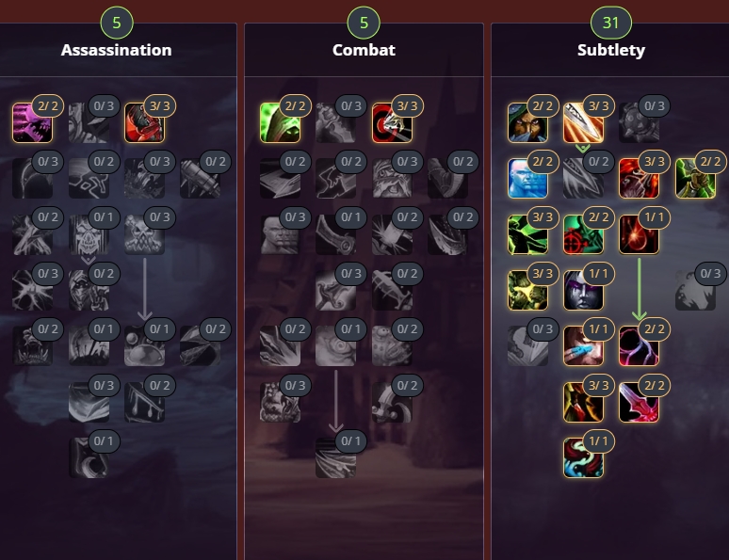Select the Combat tree header
729x560 pixels.
pos(364,50)
